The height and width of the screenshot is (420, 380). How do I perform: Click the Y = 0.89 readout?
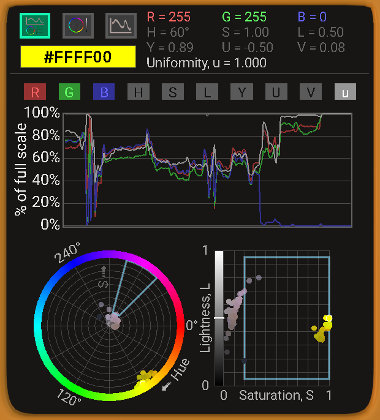pyautogui.click(x=170, y=47)
